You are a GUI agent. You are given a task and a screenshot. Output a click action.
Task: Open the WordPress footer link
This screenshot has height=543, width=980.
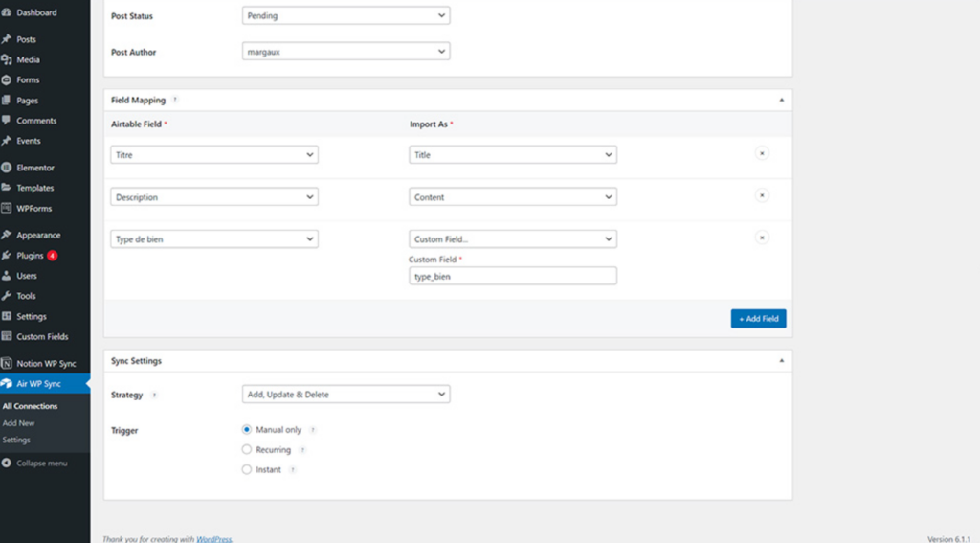coord(214,539)
